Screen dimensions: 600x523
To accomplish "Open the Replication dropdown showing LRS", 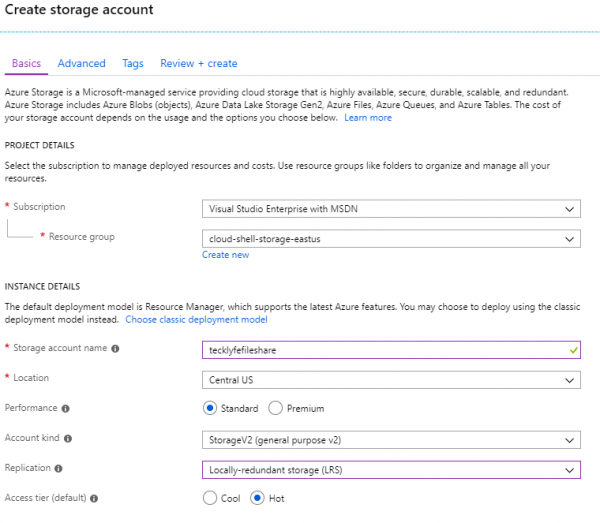I will tap(391, 470).
